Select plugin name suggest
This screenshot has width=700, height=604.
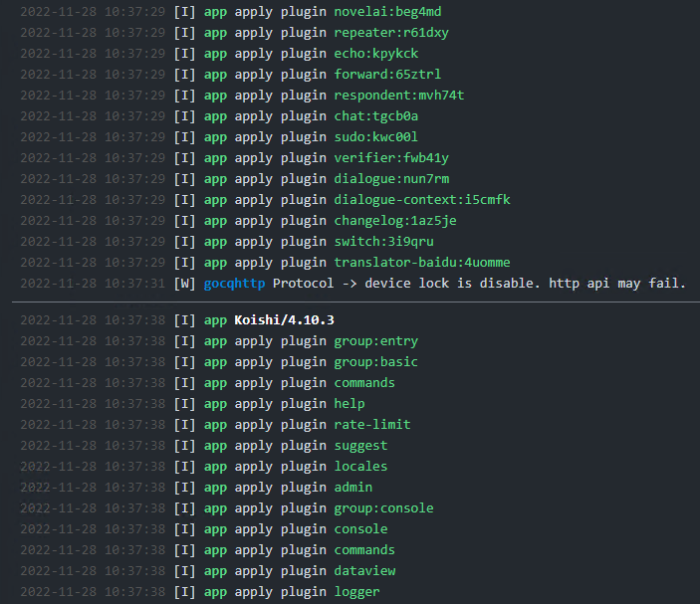(360, 446)
